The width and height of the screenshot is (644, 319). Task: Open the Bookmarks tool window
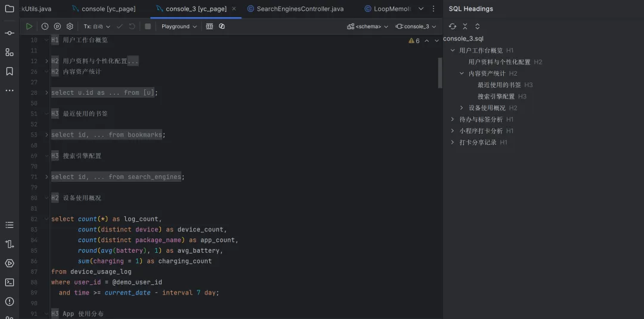(x=10, y=72)
